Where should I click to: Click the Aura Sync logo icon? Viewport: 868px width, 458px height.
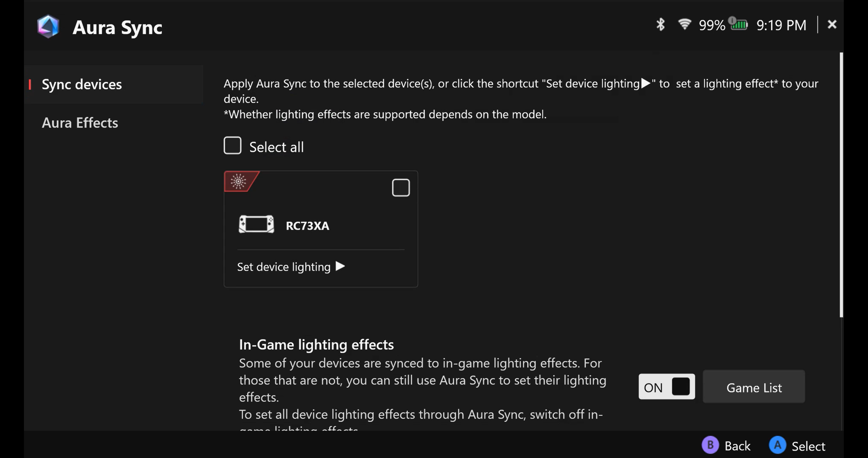click(x=48, y=26)
